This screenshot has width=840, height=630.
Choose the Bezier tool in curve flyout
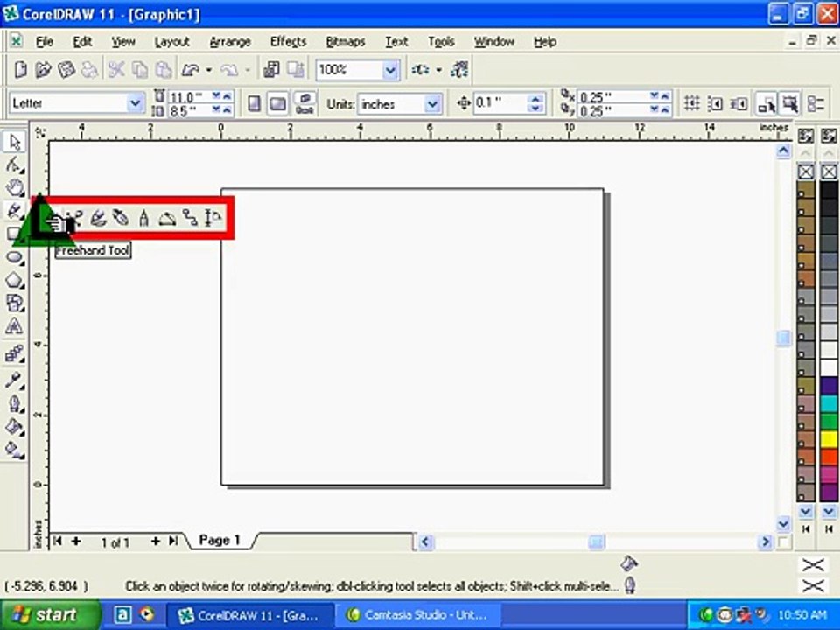click(75, 218)
